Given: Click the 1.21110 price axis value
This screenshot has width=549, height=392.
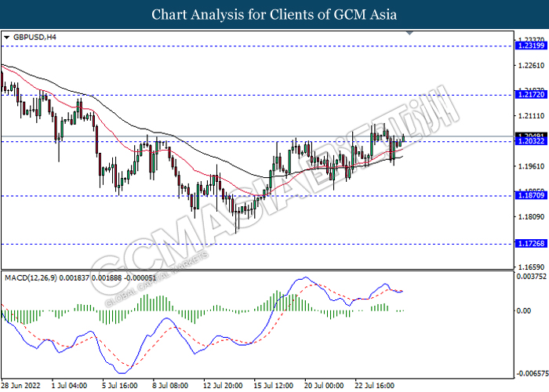Looking at the screenshot, I should [531, 116].
